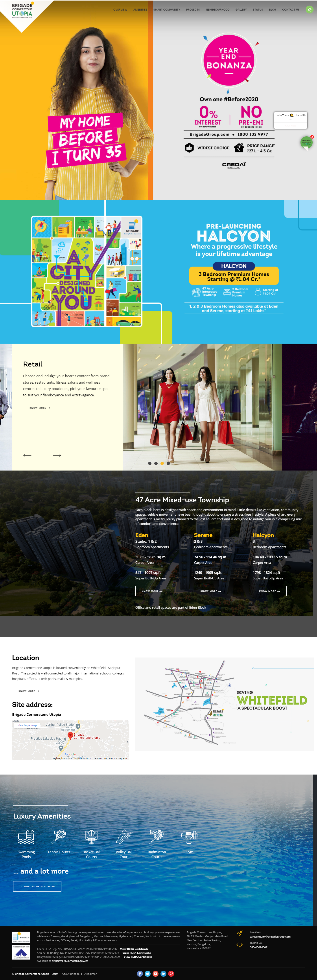Click Know More for Halcyon block
This screenshot has width=317, height=980.
pos(269,591)
